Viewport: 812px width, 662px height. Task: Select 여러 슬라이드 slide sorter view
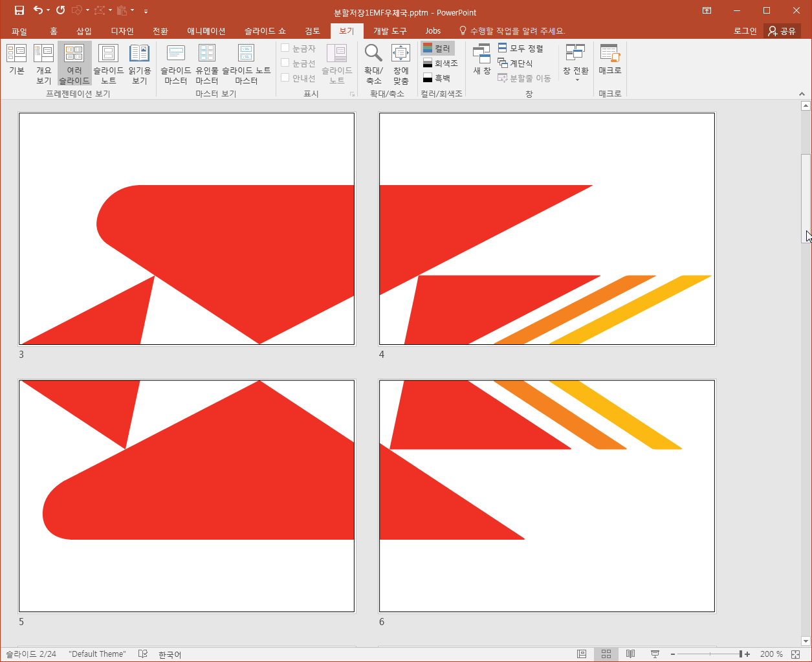click(x=74, y=63)
